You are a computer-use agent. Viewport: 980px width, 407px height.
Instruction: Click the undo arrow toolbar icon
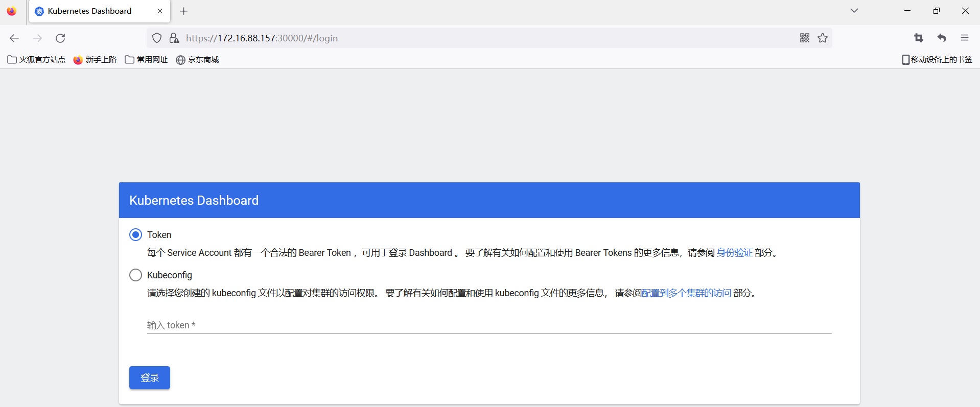[942, 38]
